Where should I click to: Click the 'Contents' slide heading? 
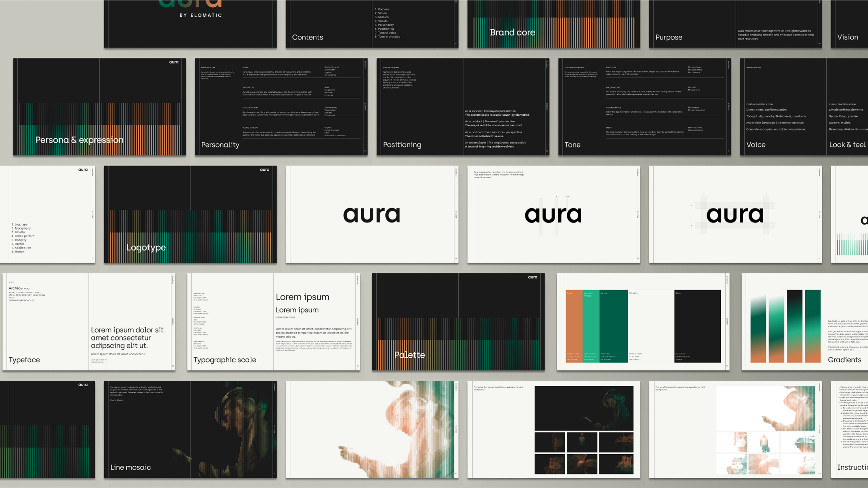point(307,37)
